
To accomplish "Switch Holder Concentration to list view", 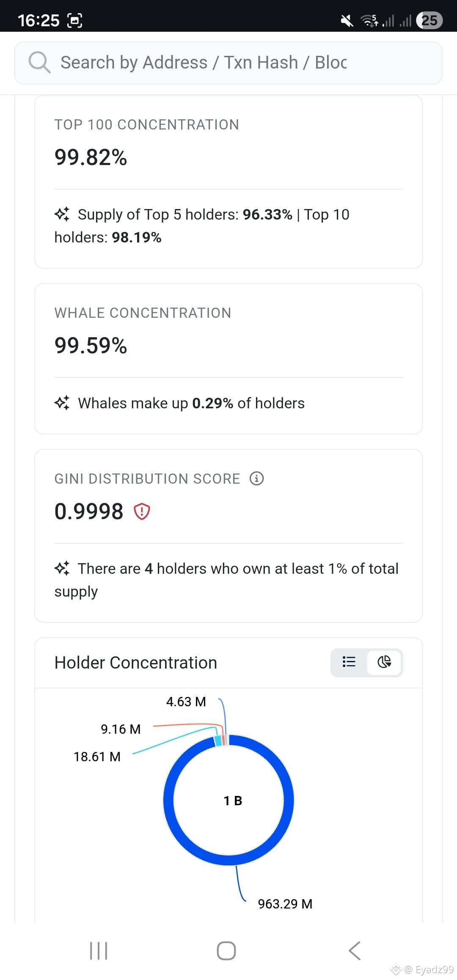I will pos(349,662).
